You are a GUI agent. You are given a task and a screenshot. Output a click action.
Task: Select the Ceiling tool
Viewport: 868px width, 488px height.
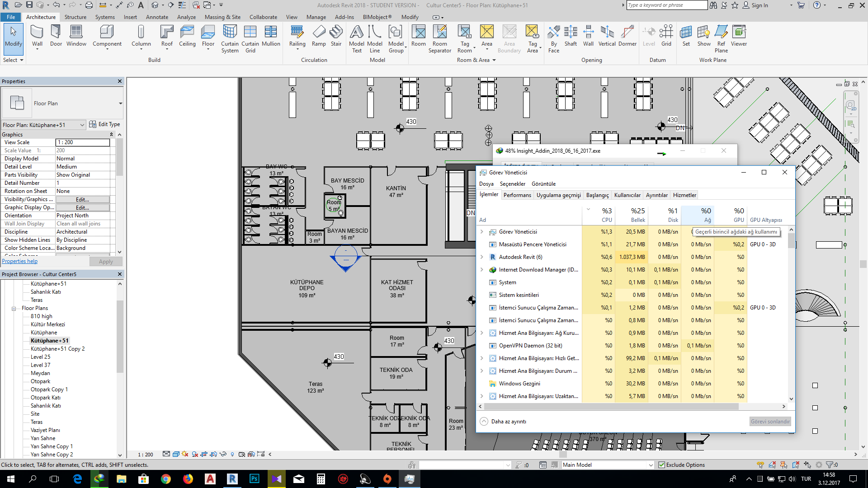(187, 36)
